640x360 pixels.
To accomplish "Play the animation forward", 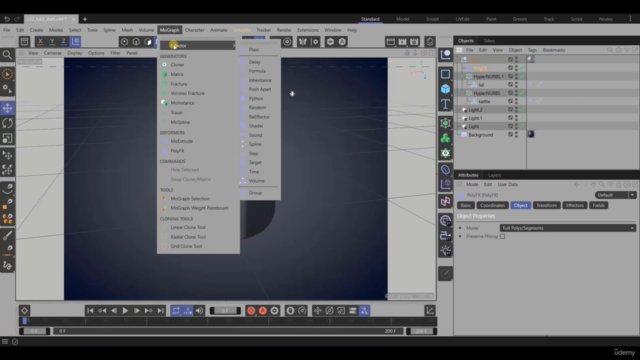I will [125, 311].
